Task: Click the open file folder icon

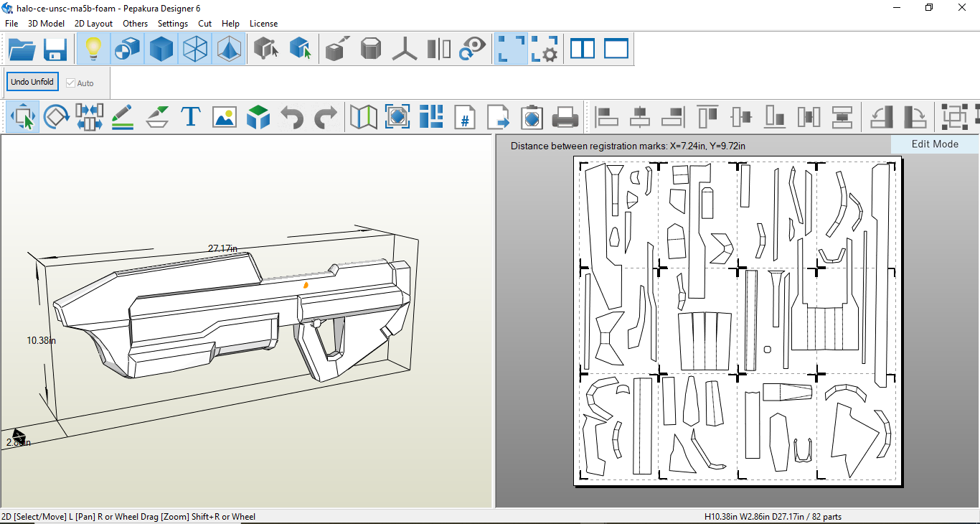Action: (22, 50)
